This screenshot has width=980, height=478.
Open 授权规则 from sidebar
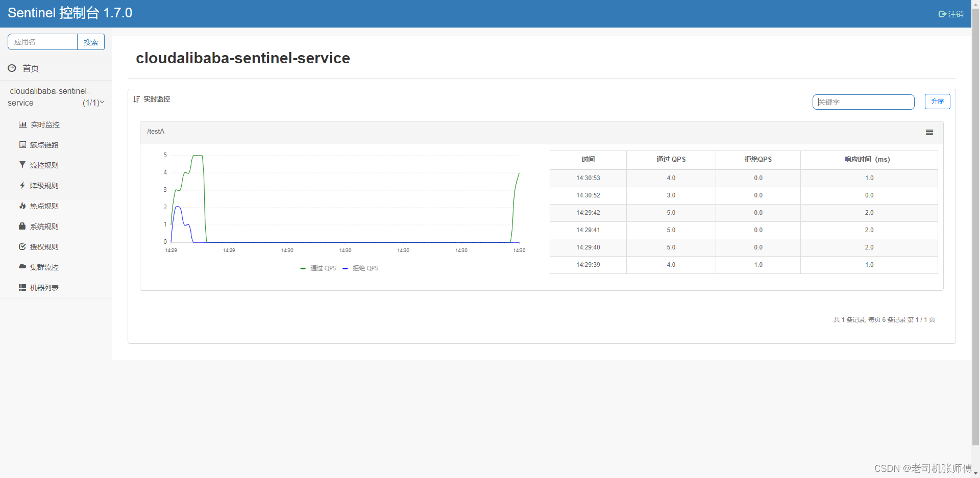tap(44, 247)
